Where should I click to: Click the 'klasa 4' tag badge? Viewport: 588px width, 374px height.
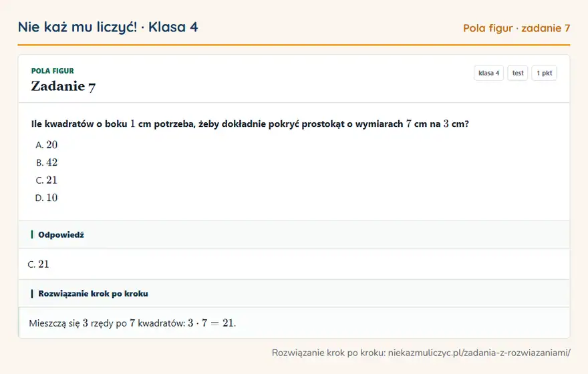(x=488, y=73)
